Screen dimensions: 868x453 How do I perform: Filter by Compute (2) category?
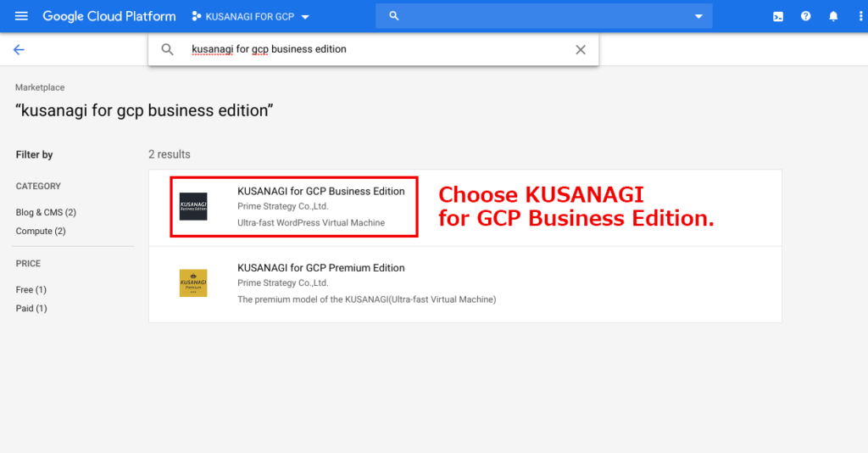[41, 231]
